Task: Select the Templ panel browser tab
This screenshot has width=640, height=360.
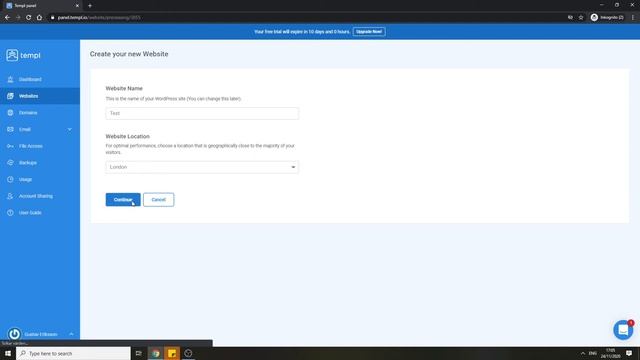Action: pos(42,6)
